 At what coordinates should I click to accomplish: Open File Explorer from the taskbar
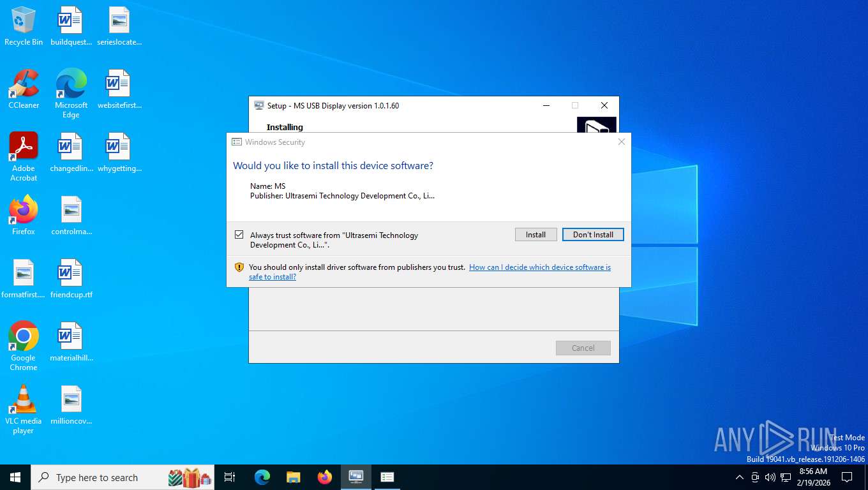(x=294, y=477)
